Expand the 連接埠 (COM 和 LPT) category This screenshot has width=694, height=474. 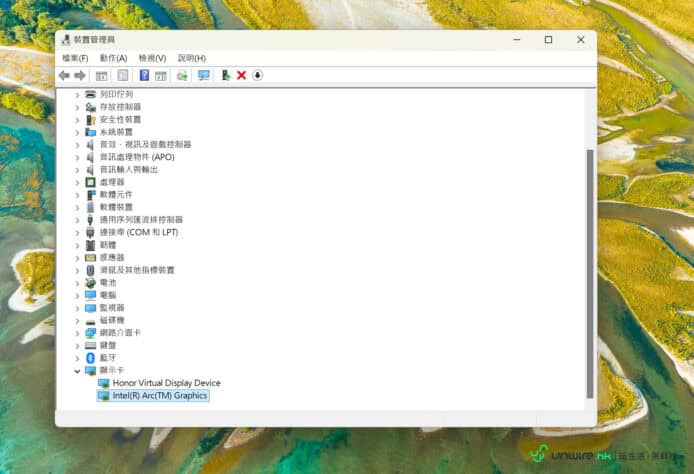(77, 232)
